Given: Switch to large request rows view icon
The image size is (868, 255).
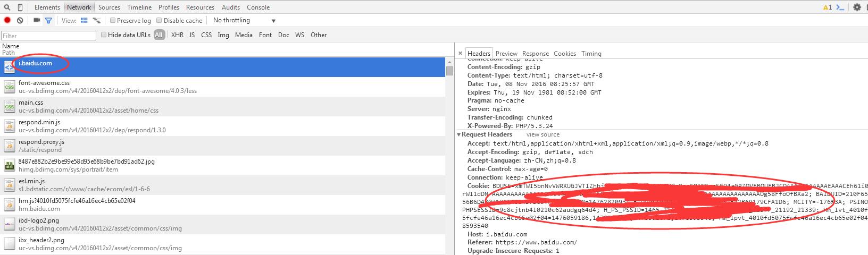Looking at the screenshot, I should tap(84, 20).
